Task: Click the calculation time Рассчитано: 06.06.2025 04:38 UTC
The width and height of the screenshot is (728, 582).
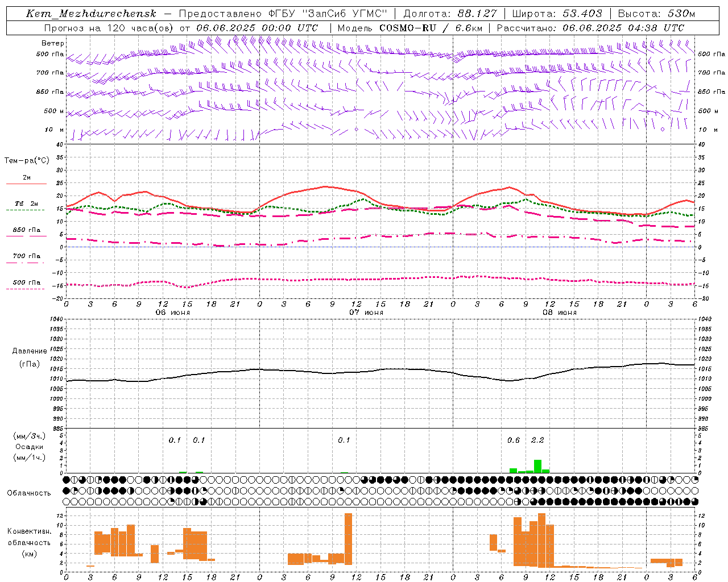Action: (x=591, y=28)
